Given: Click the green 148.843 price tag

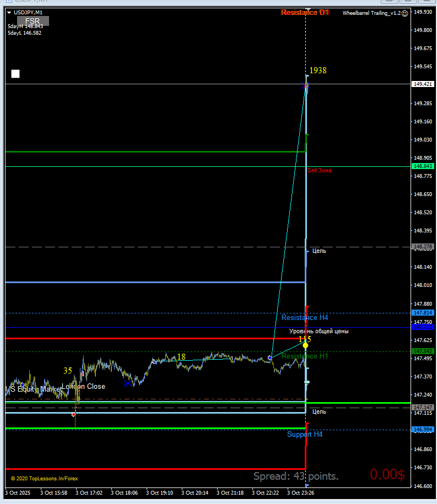Looking at the screenshot, I should 423,166.
